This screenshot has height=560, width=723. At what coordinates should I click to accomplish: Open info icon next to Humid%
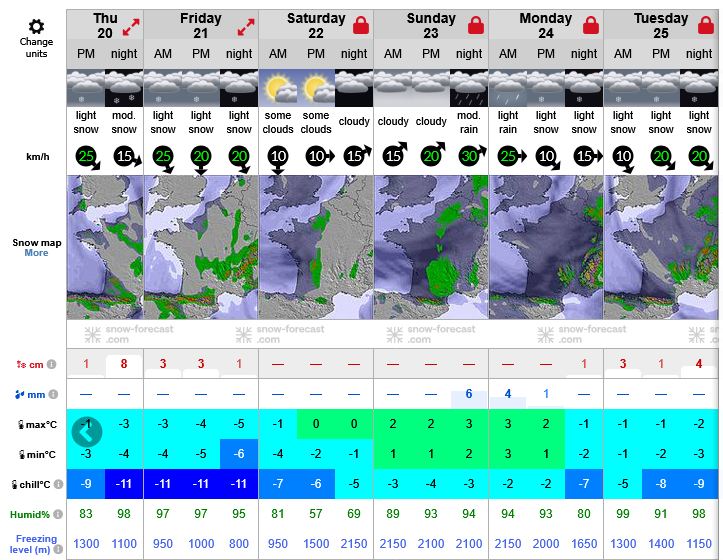point(58,514)
